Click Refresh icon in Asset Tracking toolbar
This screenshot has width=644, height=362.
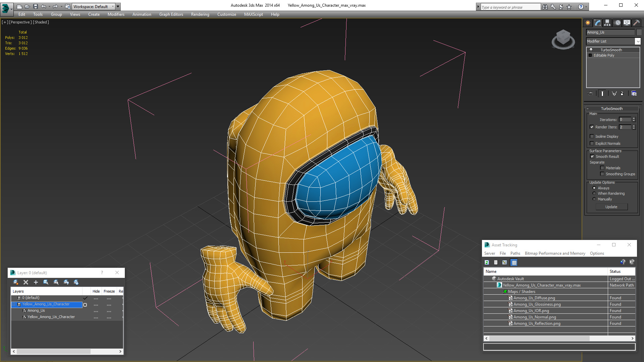[487, 262]
